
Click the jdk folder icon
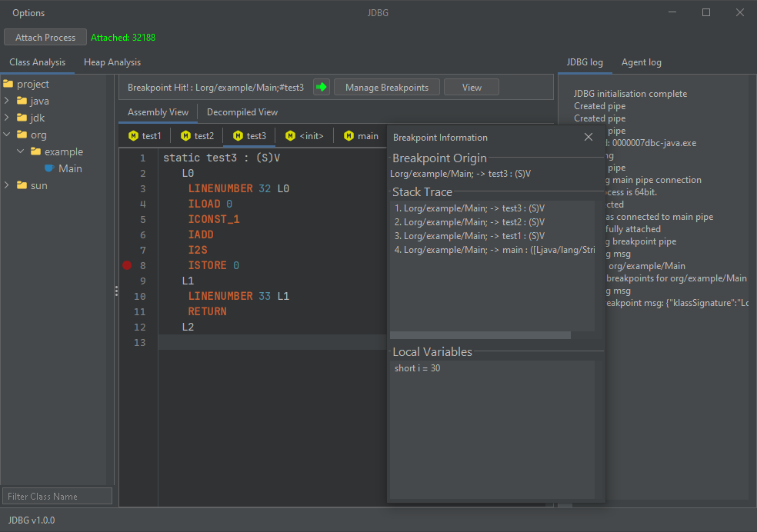[x=22, y=118]
